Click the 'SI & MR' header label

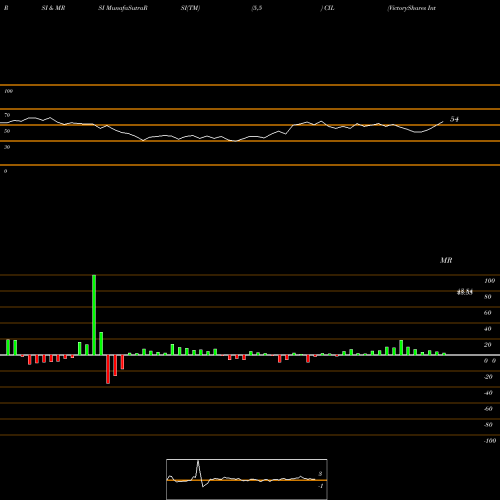(x=53, y=8)
